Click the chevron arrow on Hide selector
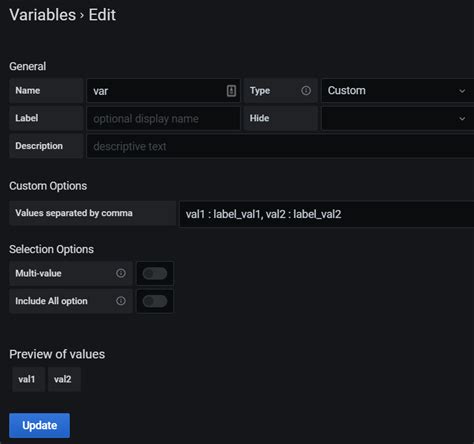The image size is (474, 444). pos(462,119)
